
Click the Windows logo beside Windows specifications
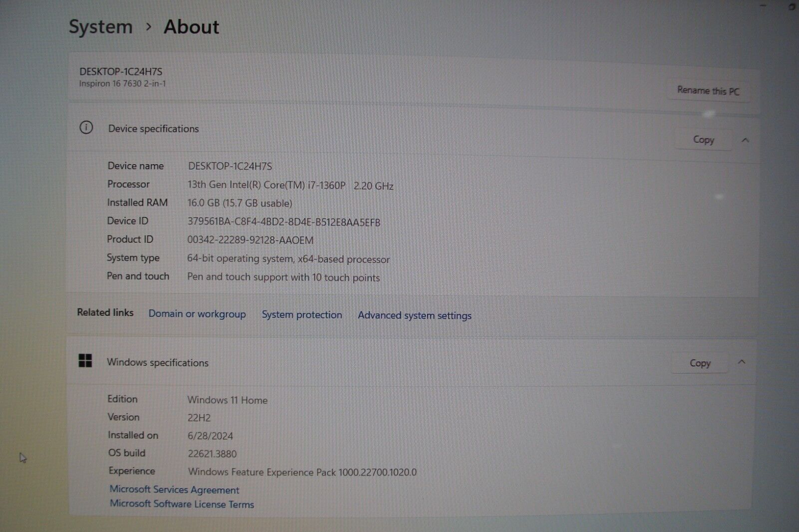[x=86, y=360]
